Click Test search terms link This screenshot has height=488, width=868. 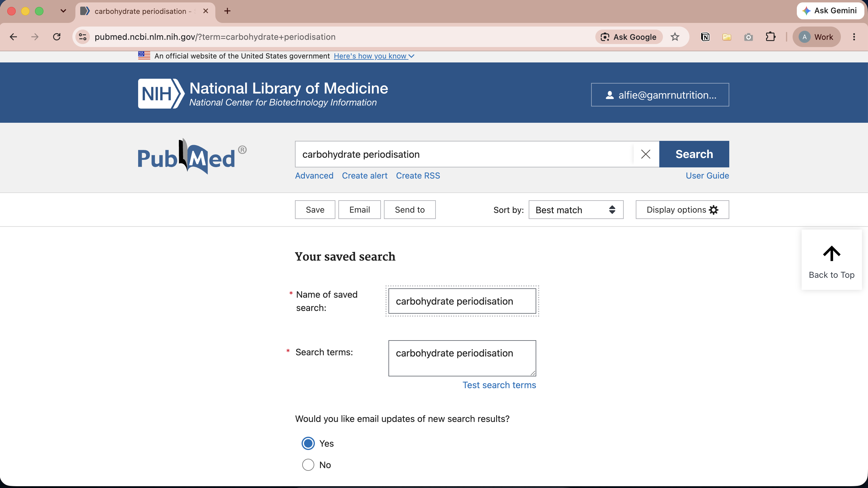pos(499,385)
